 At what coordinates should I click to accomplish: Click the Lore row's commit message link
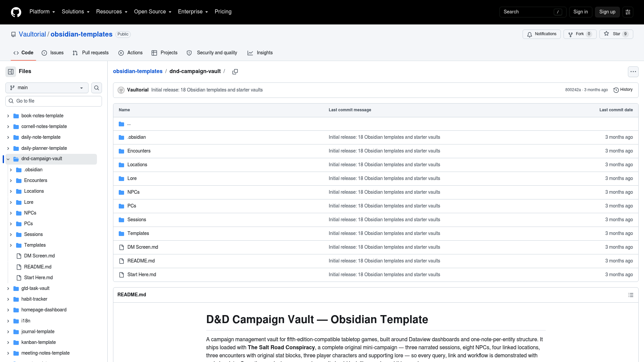click(x=384, y=179)
